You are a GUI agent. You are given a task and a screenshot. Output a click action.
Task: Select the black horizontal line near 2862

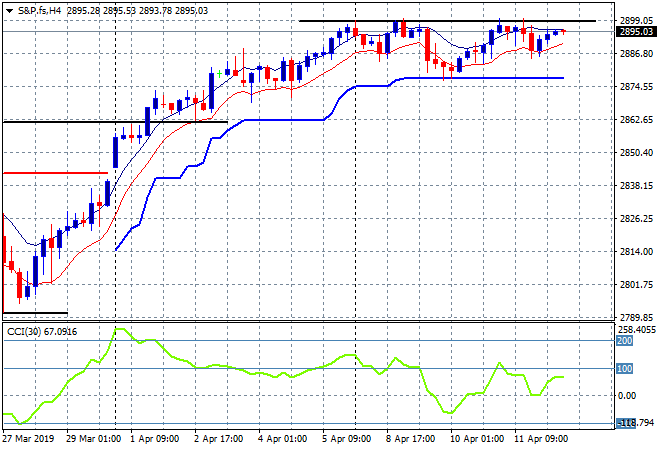click(x=115, y=122)
